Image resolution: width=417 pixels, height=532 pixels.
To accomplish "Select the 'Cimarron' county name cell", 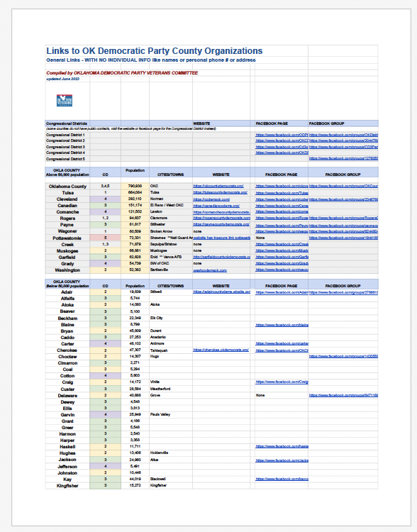I will click(67, 363).
